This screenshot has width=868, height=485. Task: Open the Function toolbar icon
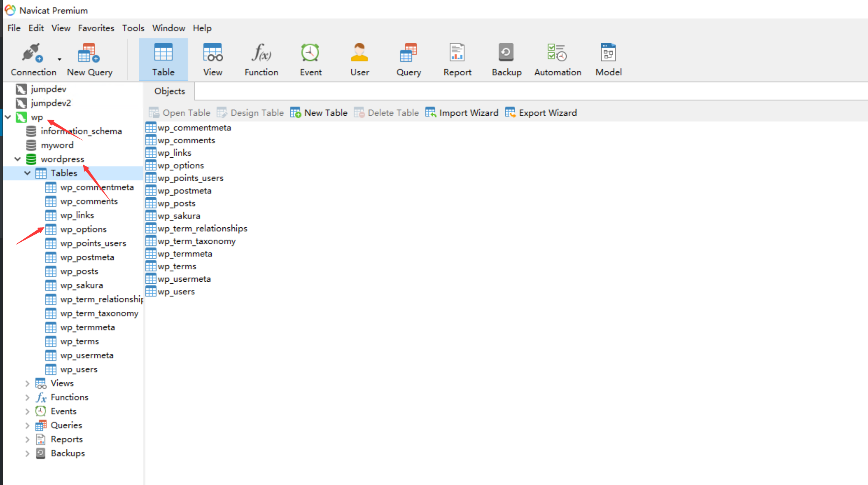pos(261,60)
